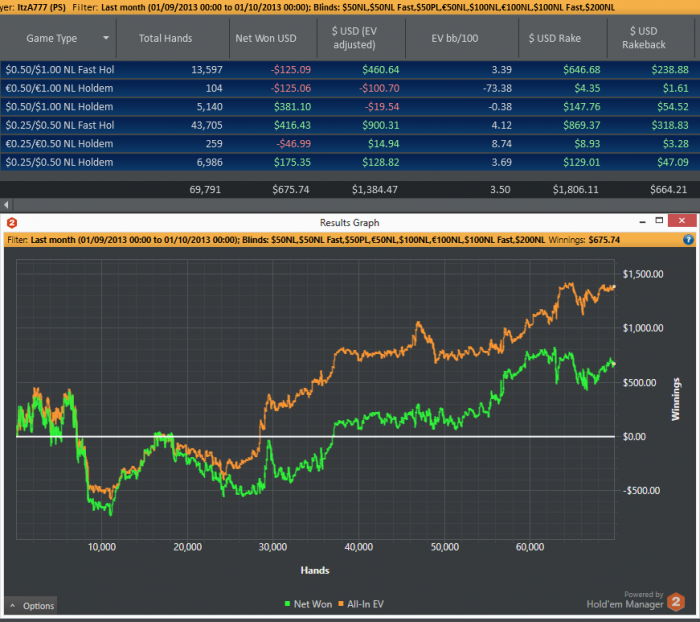The height and width of the screenshot is (622, 700).
Task: Open the Game Type column dropdown arrow
Action: click(x=106, y=38)
